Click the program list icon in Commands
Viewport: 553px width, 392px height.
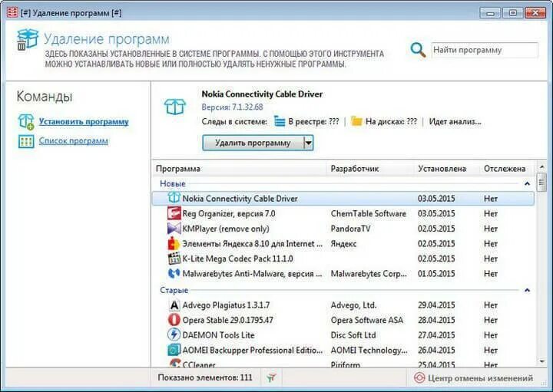tap(26, 141)
